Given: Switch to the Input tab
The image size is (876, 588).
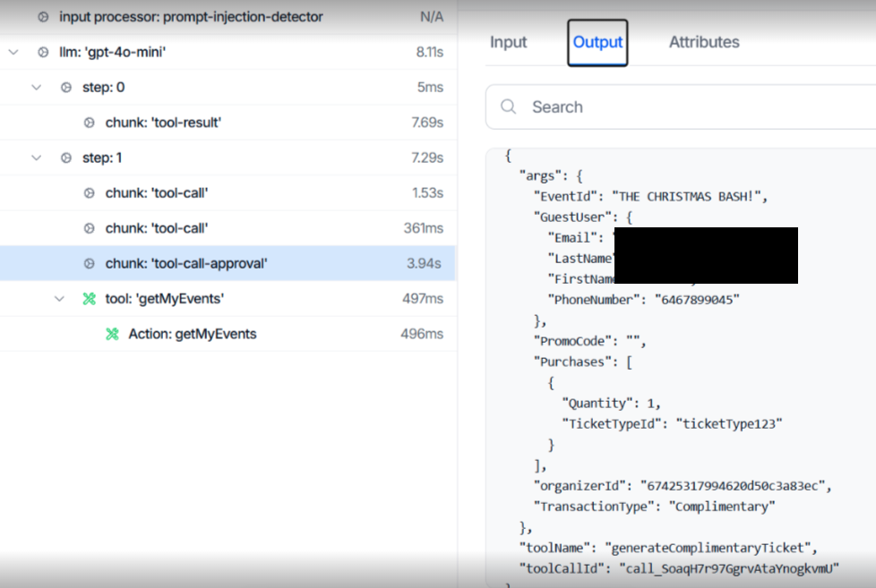Looking at the screenshot, I should point(508,41).
